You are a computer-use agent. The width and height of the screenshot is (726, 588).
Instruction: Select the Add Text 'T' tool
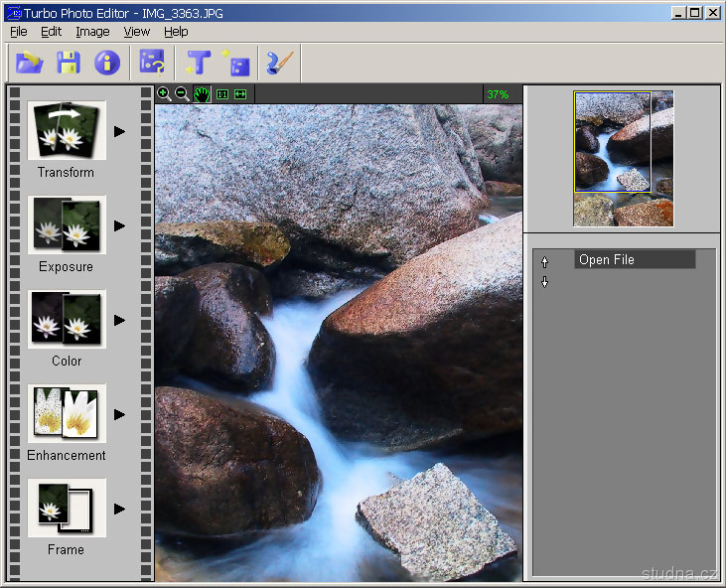click(x=199, y=64)
